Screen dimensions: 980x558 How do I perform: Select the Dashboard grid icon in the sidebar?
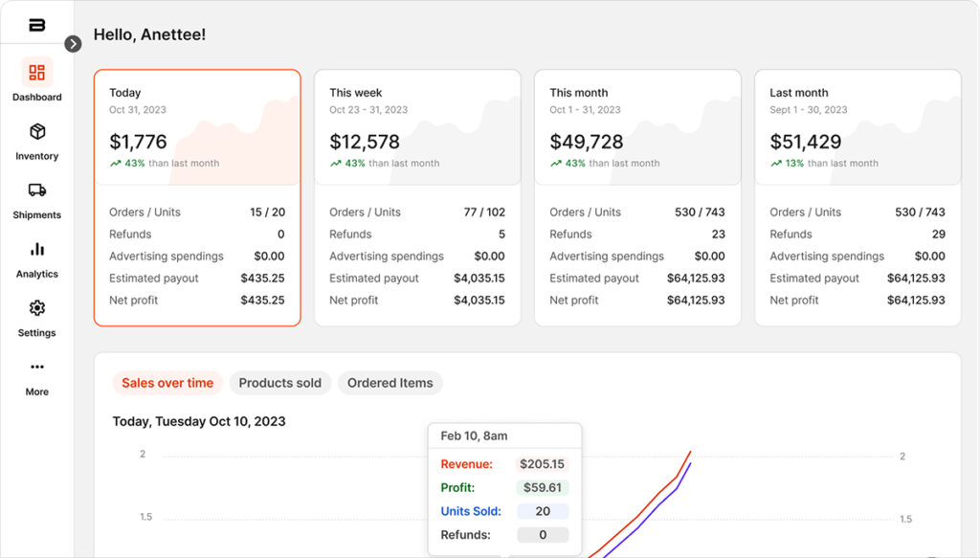pyautogui.click(x=36, y=72)
